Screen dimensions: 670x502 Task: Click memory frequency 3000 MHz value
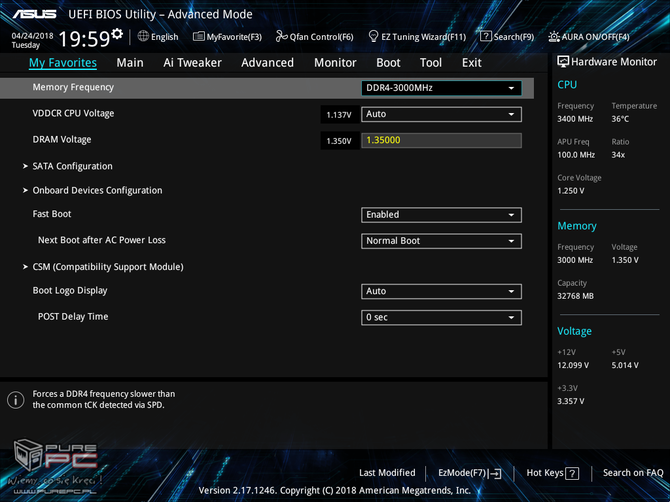coord(575,260)
